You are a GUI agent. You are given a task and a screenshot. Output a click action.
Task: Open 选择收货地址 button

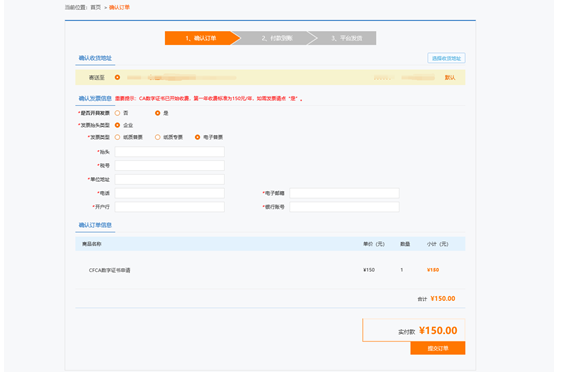pos(446,58)
